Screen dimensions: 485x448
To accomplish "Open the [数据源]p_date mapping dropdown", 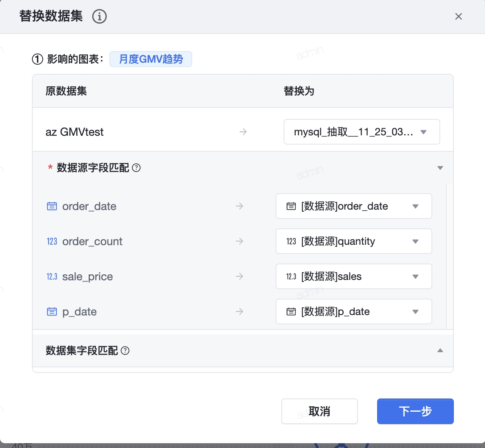I will click(x=354, y=312).
